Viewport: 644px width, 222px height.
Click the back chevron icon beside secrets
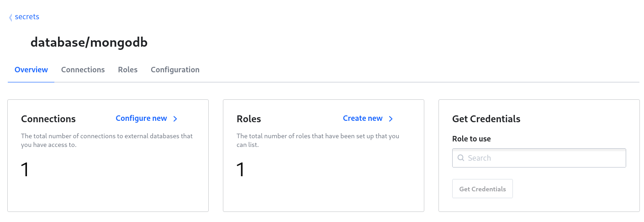[x=11, y=17]
